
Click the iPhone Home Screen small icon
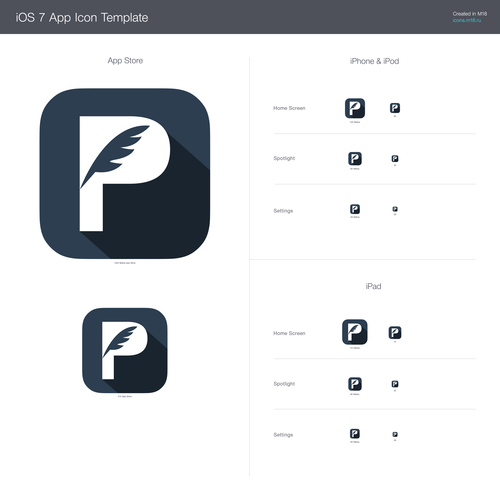pos(395,108)
